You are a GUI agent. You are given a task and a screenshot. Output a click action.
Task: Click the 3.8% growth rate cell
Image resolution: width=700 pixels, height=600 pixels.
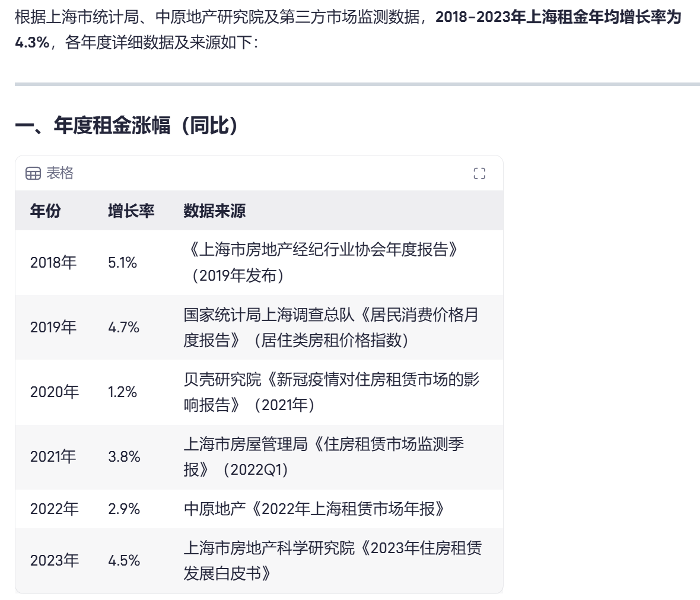point(124,456)
